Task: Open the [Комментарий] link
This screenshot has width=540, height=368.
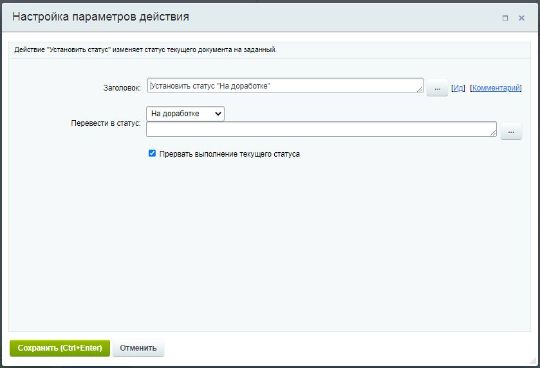Action: 496,88
